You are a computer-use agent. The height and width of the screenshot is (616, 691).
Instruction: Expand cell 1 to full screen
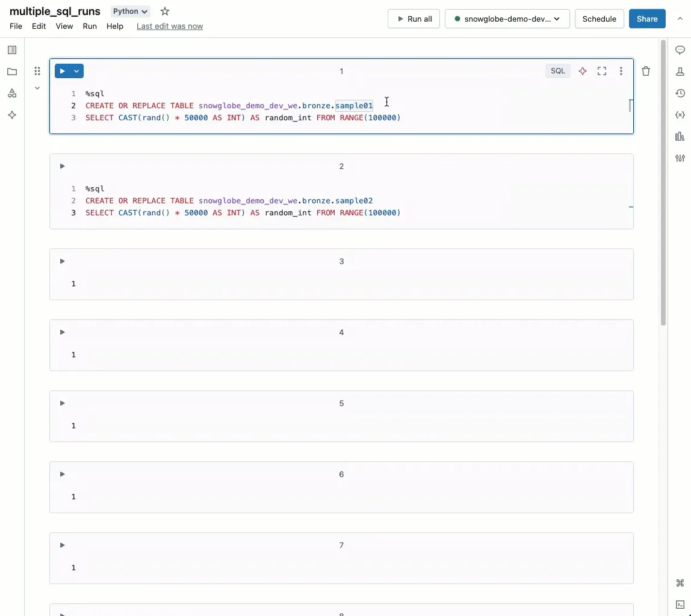coord(601,71)
